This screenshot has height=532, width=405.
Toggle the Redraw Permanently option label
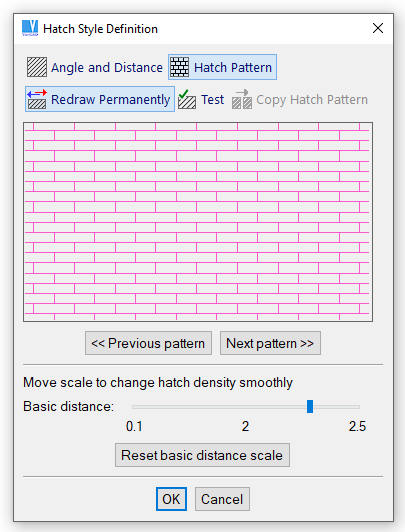click(111, 99)
